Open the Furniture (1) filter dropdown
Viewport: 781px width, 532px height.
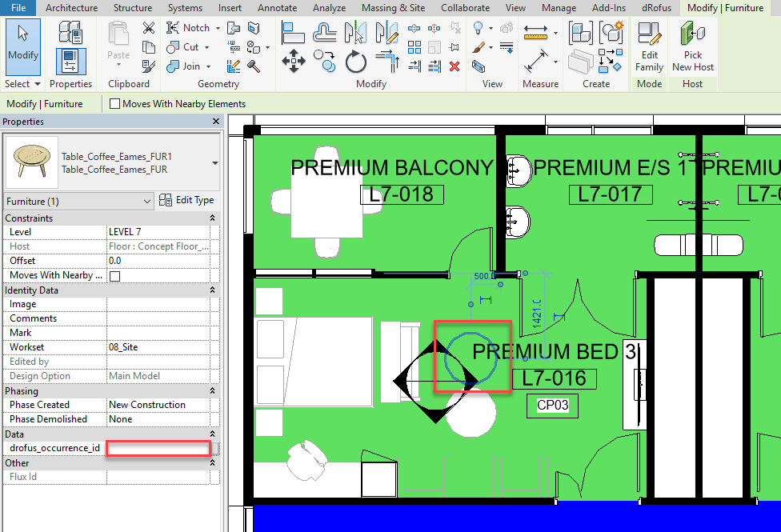[x=146, y=202]
